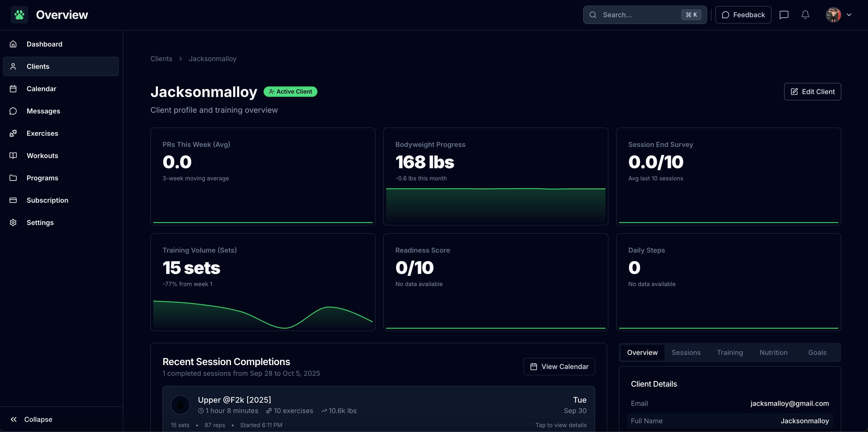Open the Dashboard from the sidebar

[44, 44]
